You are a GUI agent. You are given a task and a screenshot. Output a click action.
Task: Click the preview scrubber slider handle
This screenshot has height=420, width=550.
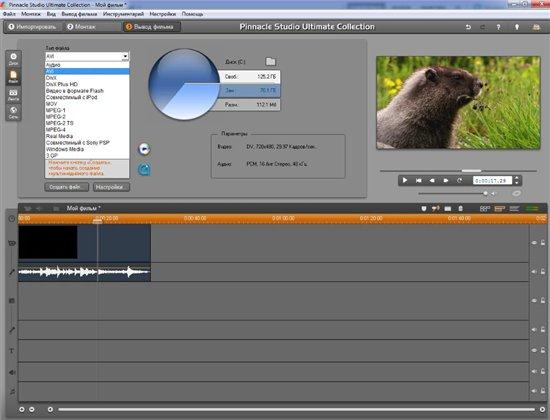[471, 171]
